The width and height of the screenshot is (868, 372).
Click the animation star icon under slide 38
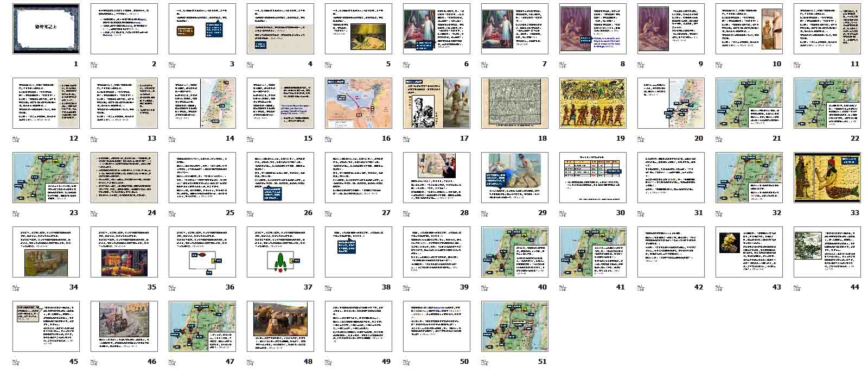click(x=328, y=287)
